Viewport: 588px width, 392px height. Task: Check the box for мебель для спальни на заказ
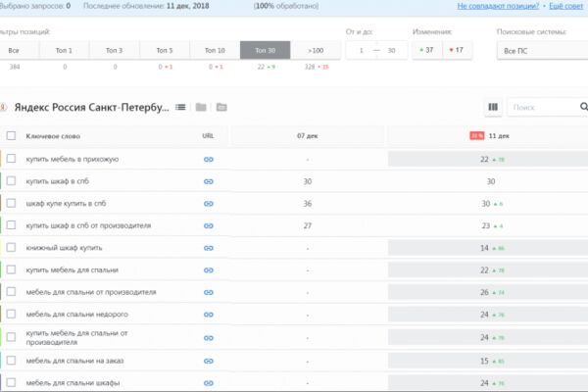[11, 360]
